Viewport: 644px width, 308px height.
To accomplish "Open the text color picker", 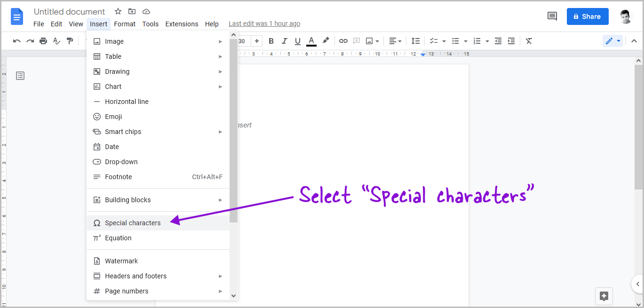I will click(x=311, y=41).
